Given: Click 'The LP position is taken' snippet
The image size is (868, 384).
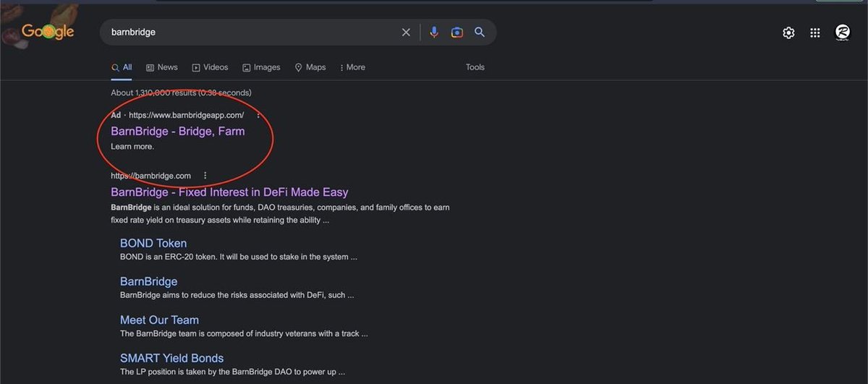Looking at the screenshot, I should click(232, 372).
